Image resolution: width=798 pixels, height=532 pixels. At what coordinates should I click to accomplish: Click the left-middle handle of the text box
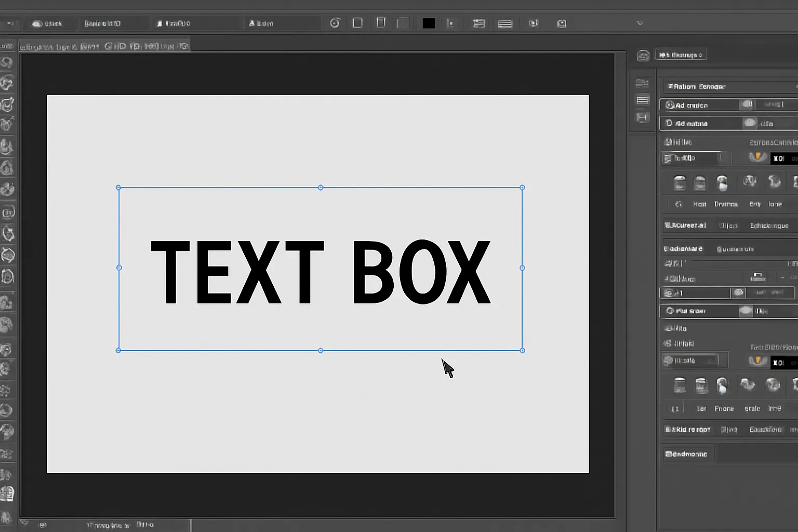(118, 268)
